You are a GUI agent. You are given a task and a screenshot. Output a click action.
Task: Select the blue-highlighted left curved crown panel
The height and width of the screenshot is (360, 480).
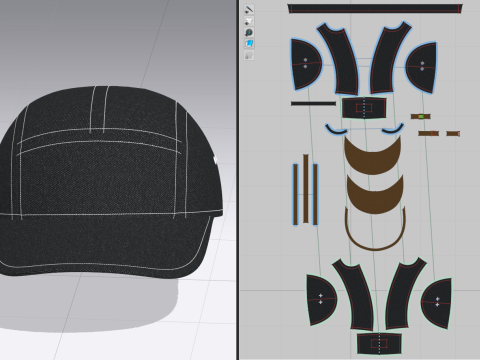coord(339,59)
